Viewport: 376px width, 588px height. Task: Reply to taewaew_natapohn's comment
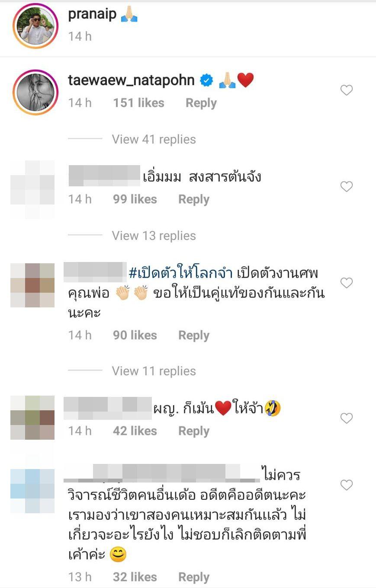pos(201,103)
